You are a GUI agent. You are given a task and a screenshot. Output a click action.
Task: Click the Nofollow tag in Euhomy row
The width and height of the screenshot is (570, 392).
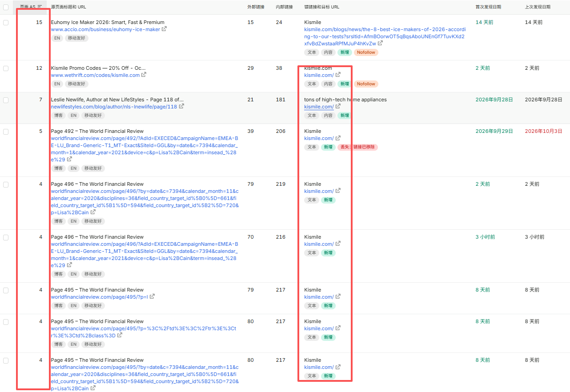coord(366,52)
